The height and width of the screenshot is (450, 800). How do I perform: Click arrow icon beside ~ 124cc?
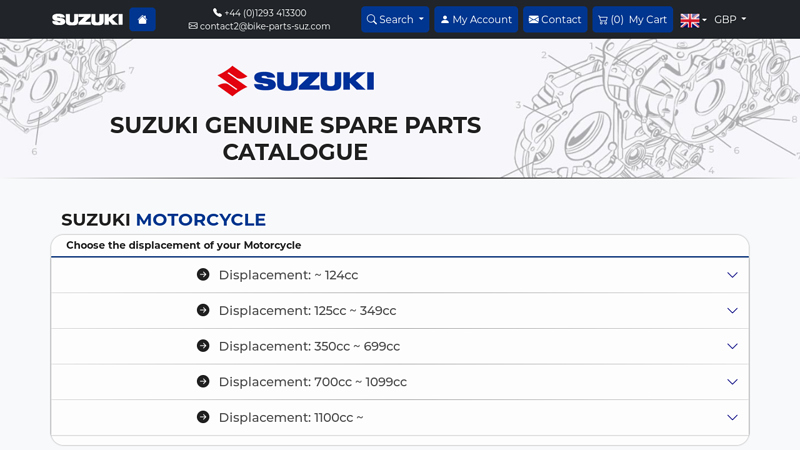tap(203, 274)
